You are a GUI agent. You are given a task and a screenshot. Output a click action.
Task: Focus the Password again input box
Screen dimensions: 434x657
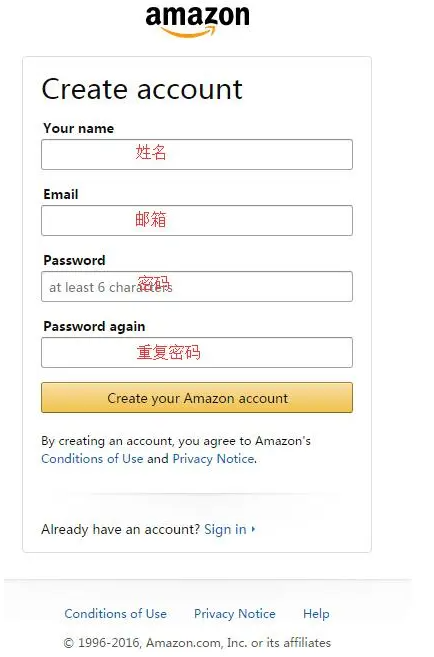197,352
